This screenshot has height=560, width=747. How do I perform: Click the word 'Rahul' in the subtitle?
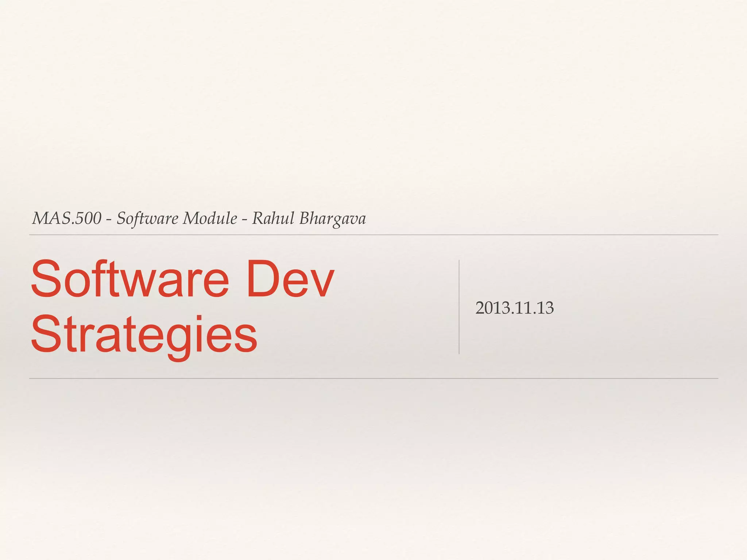pyautogui.click(x=273, y=219)
